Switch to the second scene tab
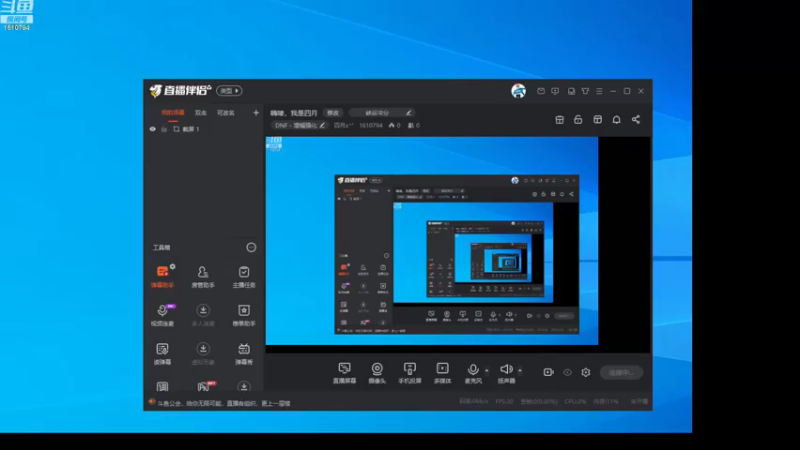This screenshot has height=450, width=800. click(x=201, y=113)
